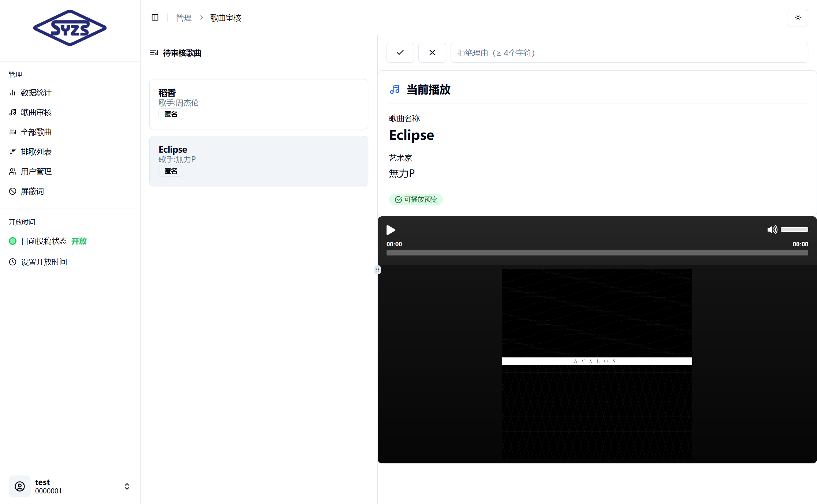Adjust the player volume slider
The image size is (817, 504).
(x=794, y=229)
